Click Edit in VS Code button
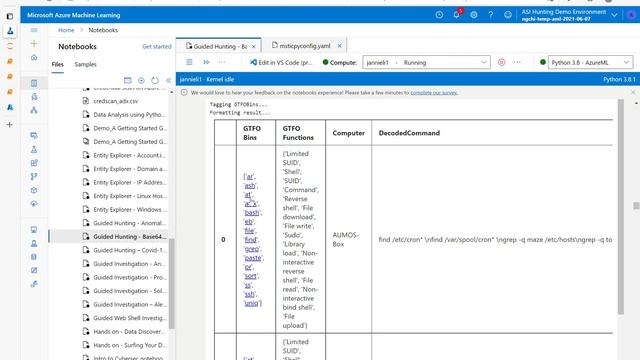 point(281,62)
